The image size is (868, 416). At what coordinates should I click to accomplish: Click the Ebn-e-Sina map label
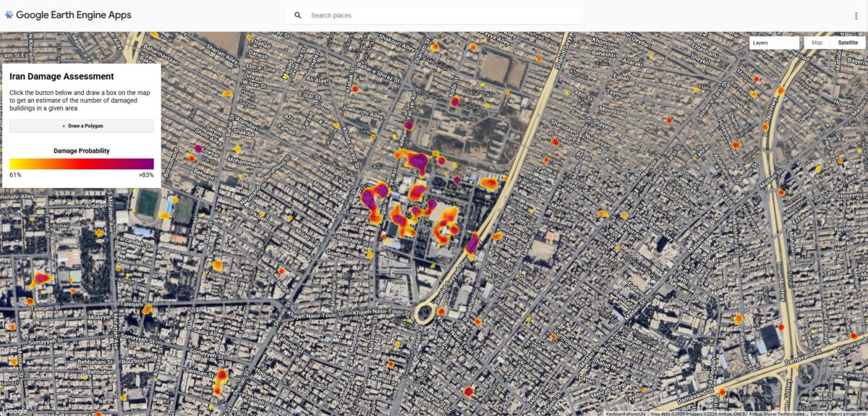[260, 69]
